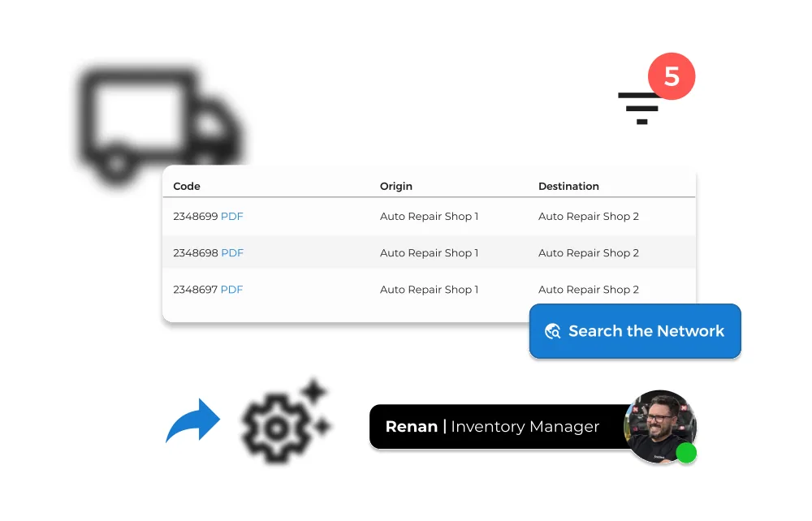Click Auto Repair Shop 2 in row 2348699
This screenshot has height=521, width=812.
pos(589,216)
